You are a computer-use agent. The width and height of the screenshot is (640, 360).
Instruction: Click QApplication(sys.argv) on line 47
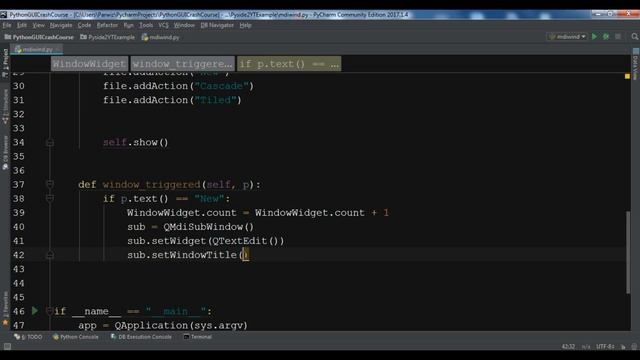pos(181,325)
